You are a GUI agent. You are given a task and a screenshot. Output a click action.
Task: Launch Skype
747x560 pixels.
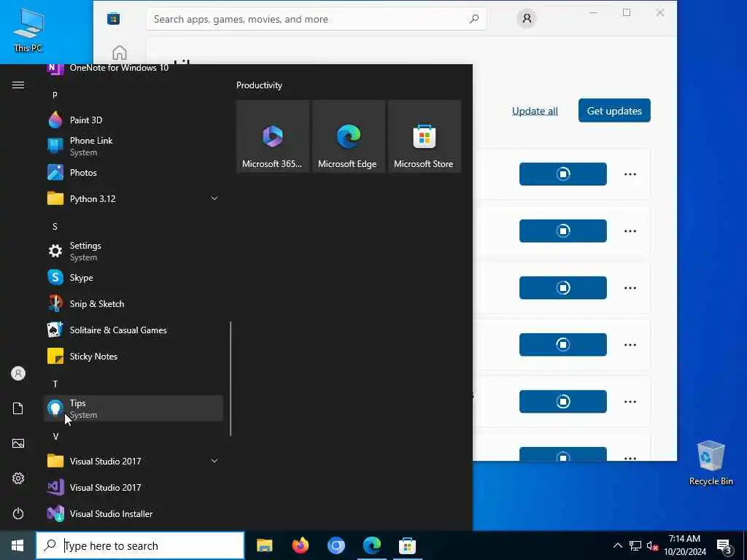click(x=133, y=278)
